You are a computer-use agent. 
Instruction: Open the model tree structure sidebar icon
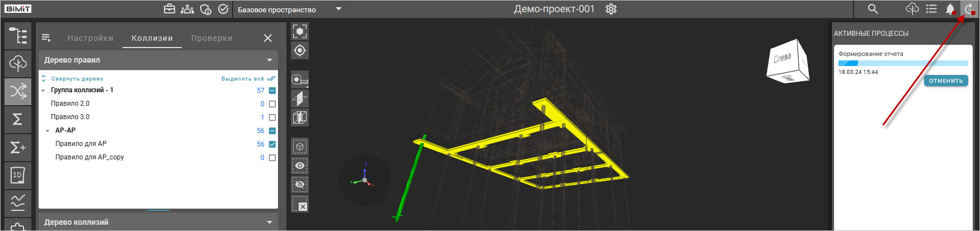point(18,36)
